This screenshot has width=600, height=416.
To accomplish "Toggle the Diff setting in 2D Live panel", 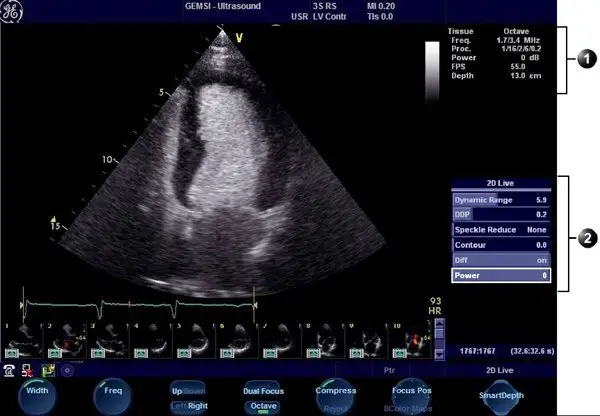I will pos(500,258).
